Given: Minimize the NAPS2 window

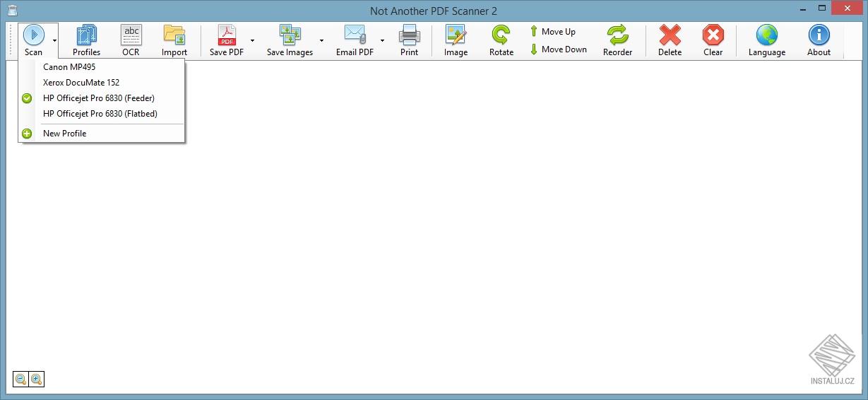Looking at the screenshot, I should tap(804, 8).
